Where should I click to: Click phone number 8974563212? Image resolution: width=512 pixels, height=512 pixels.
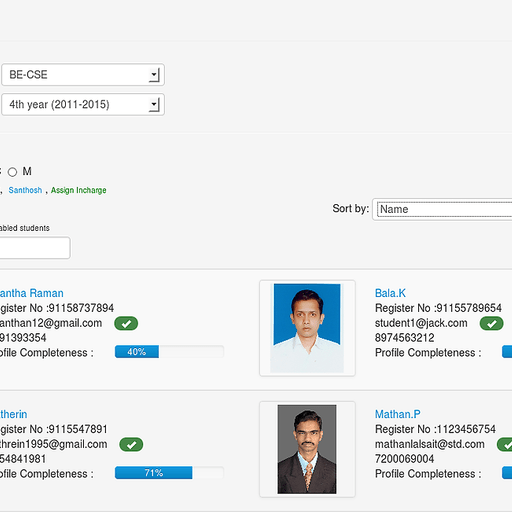[405, 338]
